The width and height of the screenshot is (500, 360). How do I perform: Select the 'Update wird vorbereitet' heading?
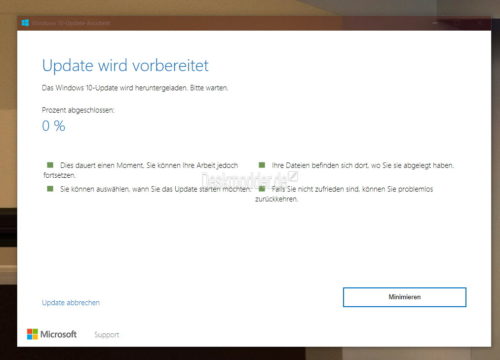125,65
